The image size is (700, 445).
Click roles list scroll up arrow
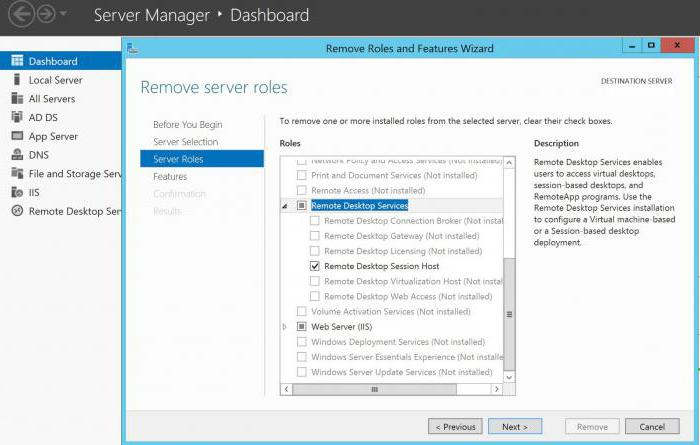(509, 162)
